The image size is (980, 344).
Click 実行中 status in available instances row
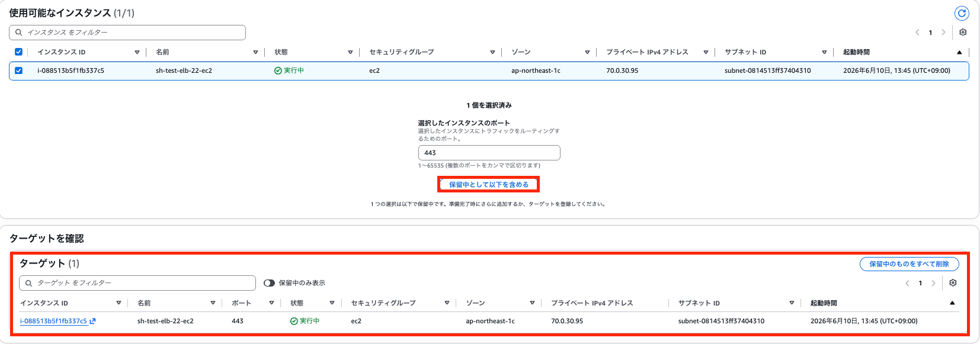coord(289,70)
